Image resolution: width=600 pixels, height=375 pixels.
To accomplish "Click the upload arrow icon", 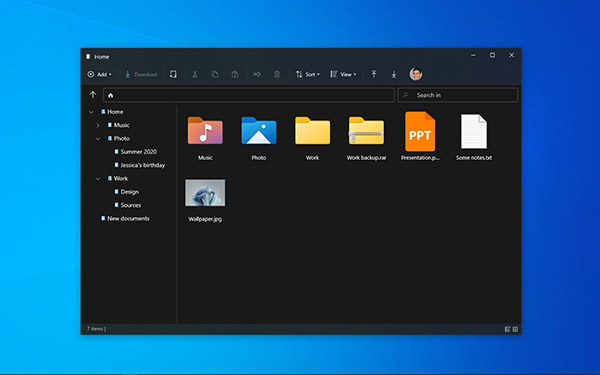I will point(374,74).
